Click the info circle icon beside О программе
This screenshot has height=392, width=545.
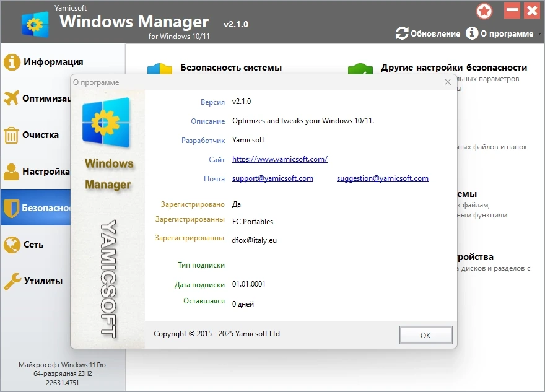472,33
